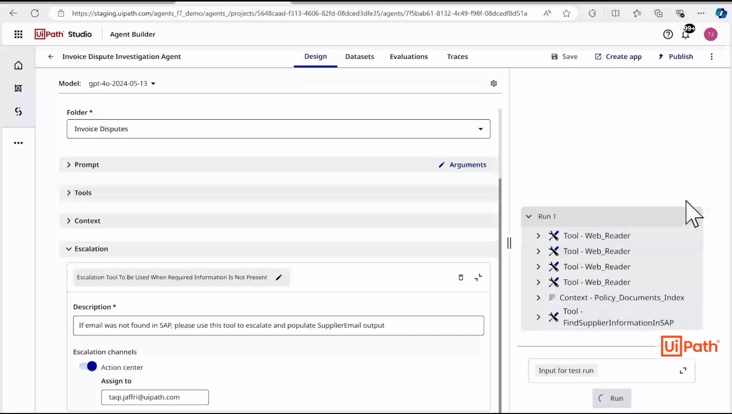Screen dimensions: 732x414
Task: Open the third sidebar icon under Home
Action: 18,112
